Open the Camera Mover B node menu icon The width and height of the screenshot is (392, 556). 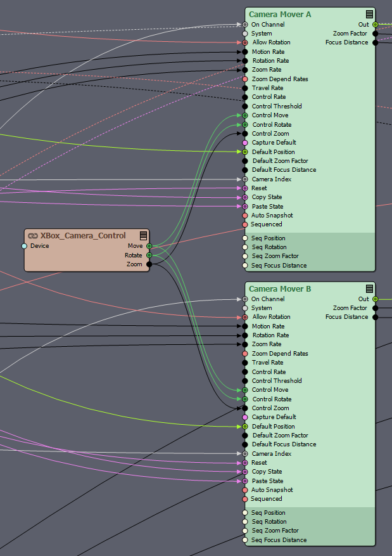[369, 288]
